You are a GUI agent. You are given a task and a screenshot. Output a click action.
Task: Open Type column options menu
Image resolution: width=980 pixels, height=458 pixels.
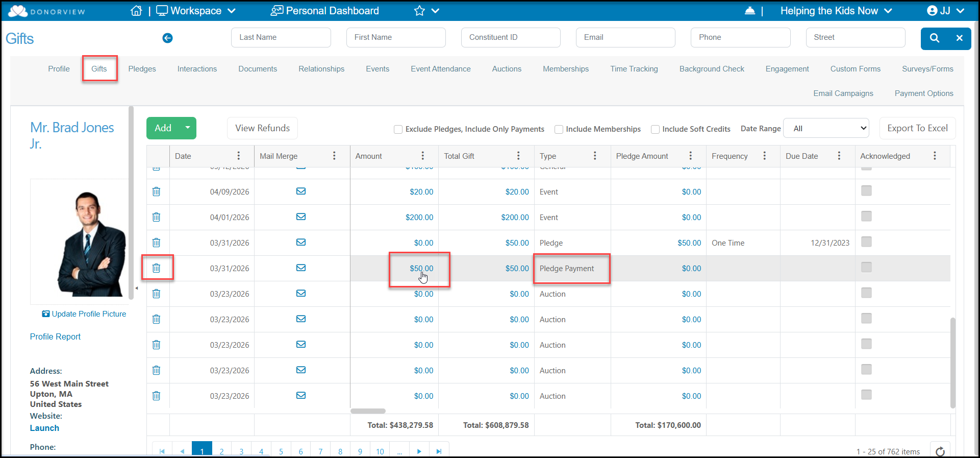pyautogui.click(x=595, y=156)
